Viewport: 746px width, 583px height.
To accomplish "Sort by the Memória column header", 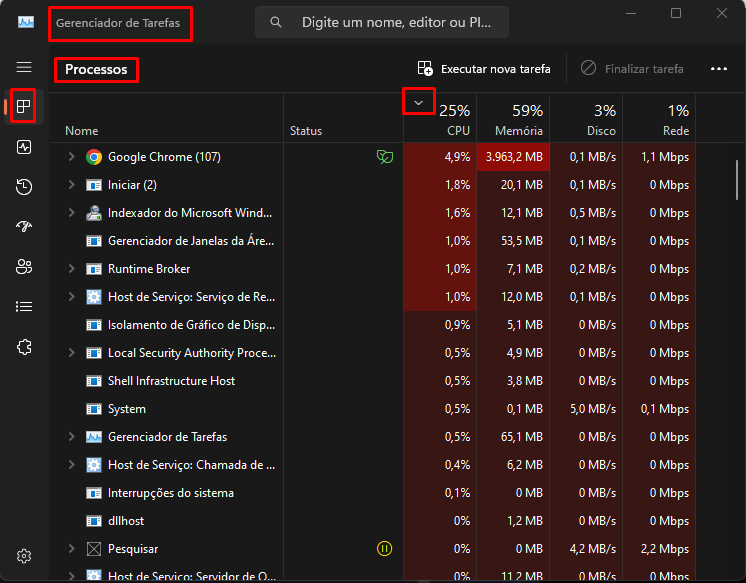I will coord(513,119).
